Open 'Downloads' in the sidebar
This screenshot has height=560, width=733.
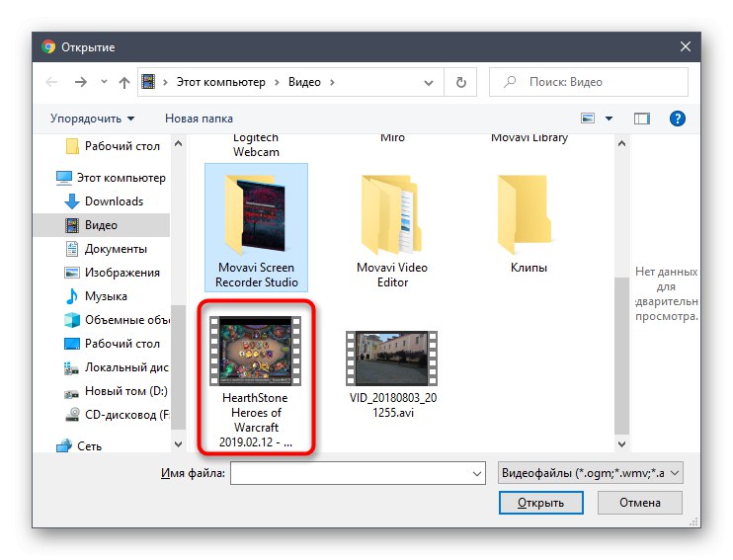pyautogui.click(x=104, y=201)
